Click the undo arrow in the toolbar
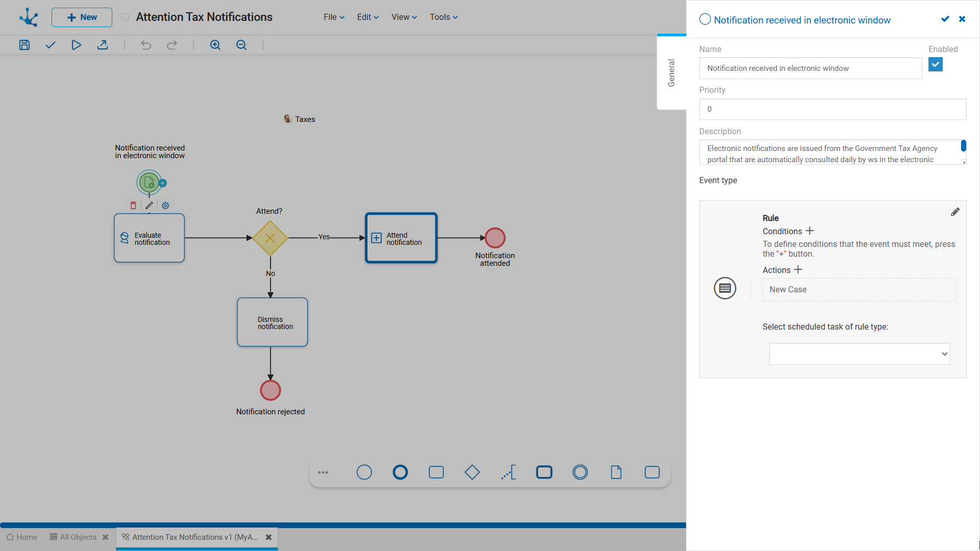Image resolution: width=980 pixels, height=551 pixels. (x=146, y=45)
